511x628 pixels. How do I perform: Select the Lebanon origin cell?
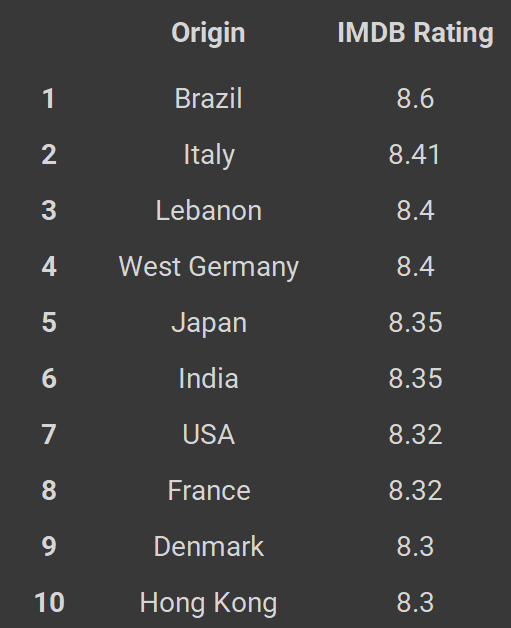point(209,211)
